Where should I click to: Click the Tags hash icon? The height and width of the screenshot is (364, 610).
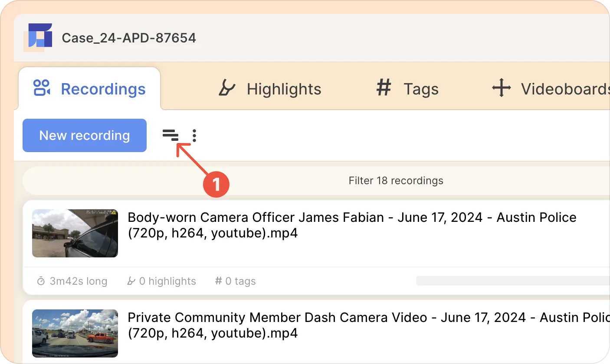[384, 88]
